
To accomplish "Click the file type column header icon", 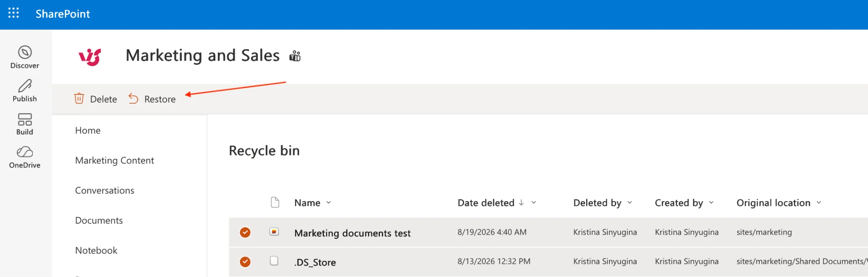I will (275, 202).
